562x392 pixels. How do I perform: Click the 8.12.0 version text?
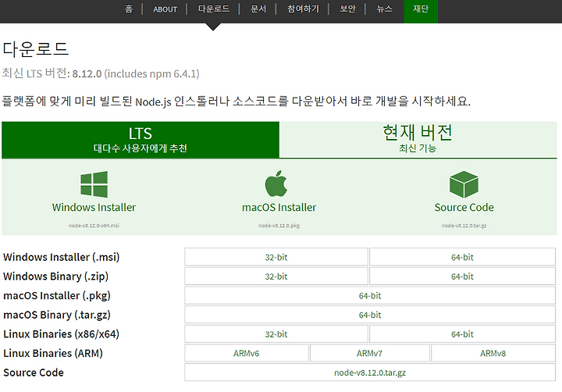point(87,73)
